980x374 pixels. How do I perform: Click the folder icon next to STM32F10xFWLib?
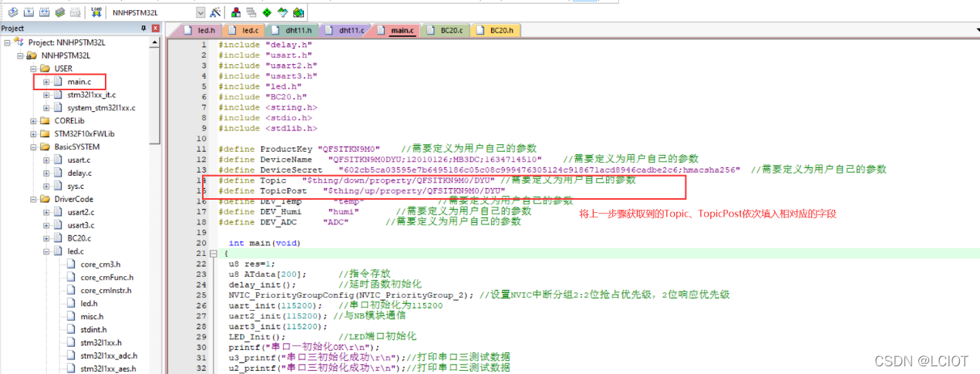[45, 133]
